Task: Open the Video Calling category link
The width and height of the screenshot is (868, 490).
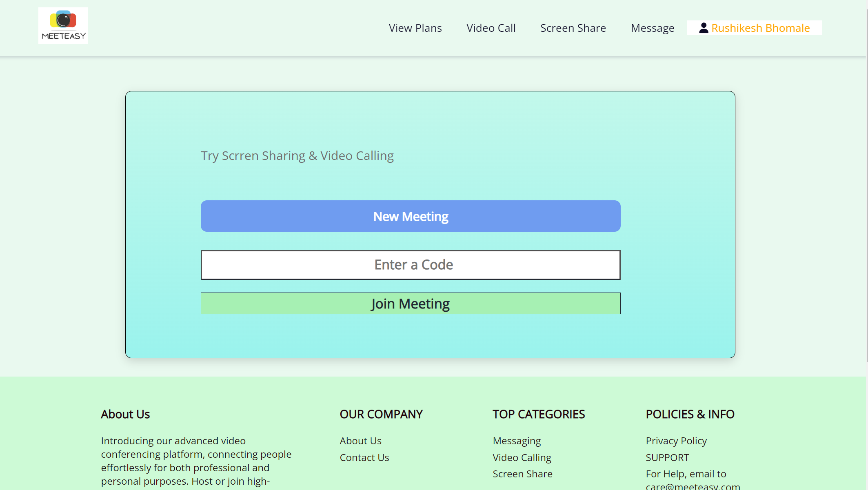Action: click(x=522, y=457)
